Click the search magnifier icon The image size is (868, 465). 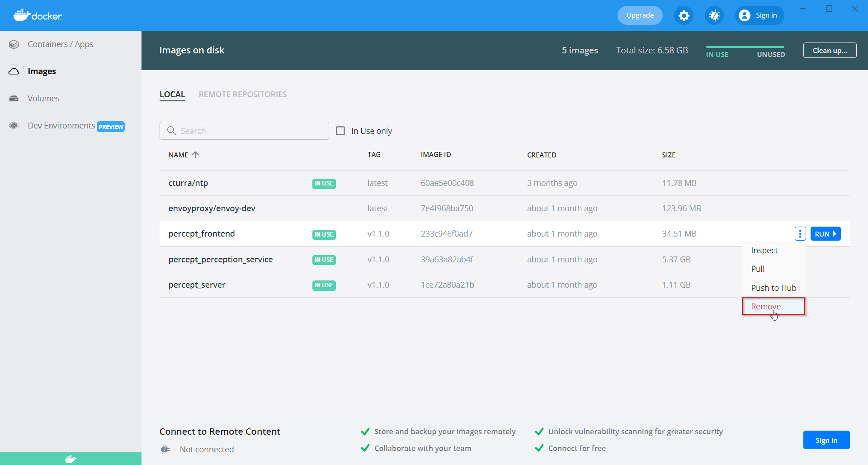(171, 131)
